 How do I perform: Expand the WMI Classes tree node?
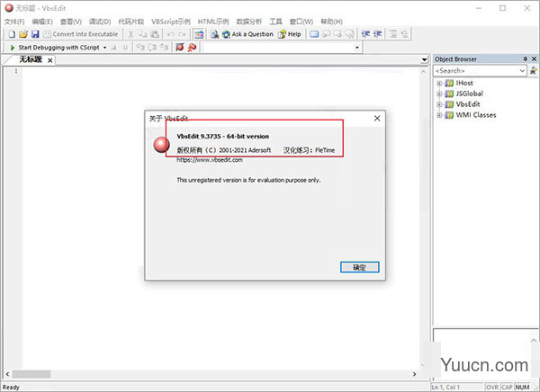(439, 115)
